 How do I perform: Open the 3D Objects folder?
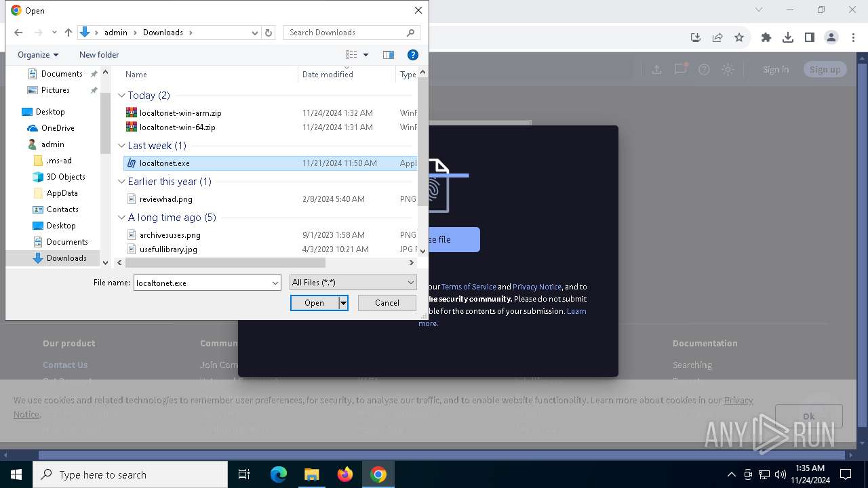(66, 177)
